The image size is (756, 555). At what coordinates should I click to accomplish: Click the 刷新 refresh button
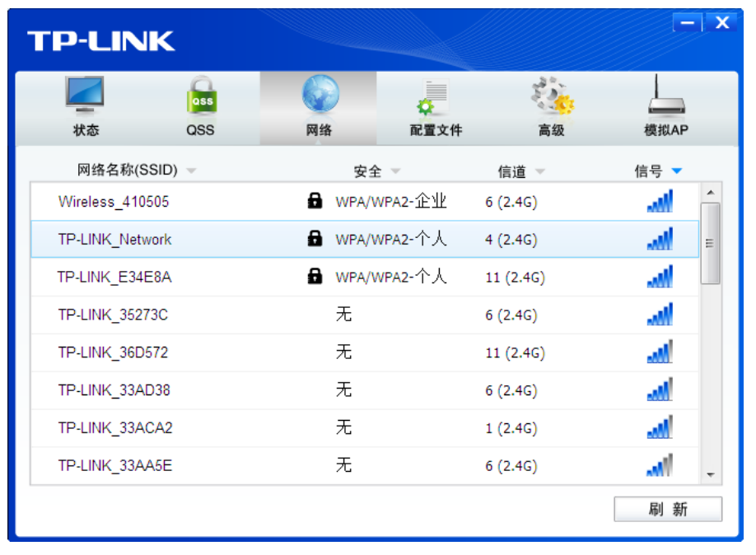pyautogui.click(x=667, y=510)
